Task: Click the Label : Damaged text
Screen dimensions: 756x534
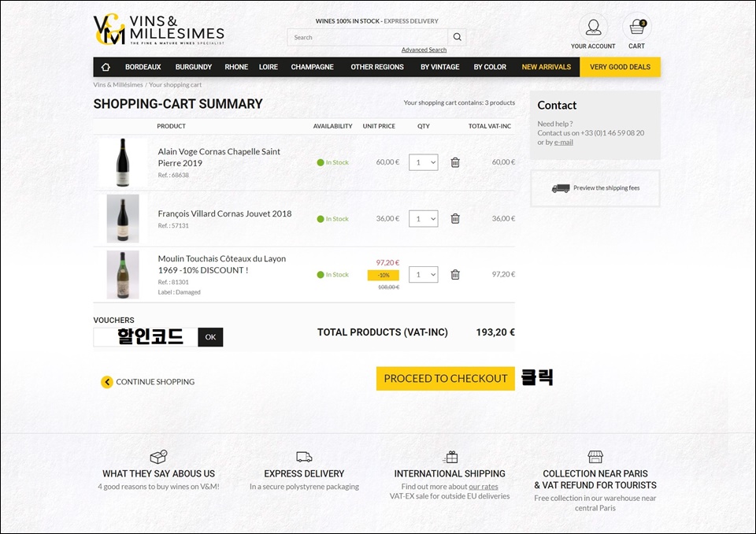Action: click(179, 292)
